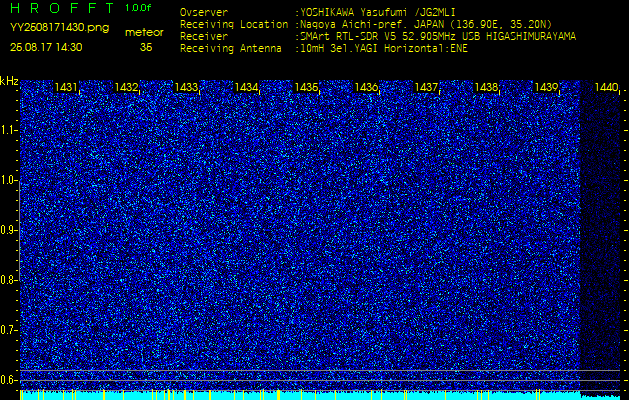This screenshot has height=400, width=629.
Task: Click the 1436 time marker
Action: pyautogui.click(x=366, y=87)
